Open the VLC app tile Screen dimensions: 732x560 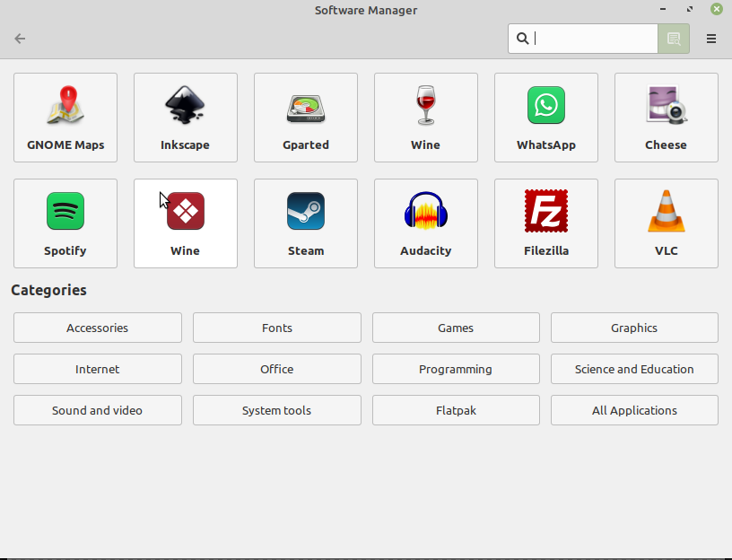coord(667,223)
